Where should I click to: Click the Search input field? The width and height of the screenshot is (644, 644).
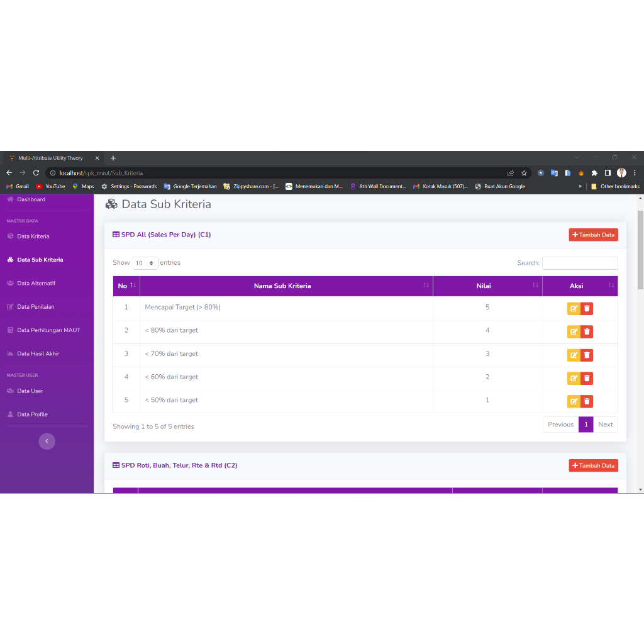tap(580, 263)
